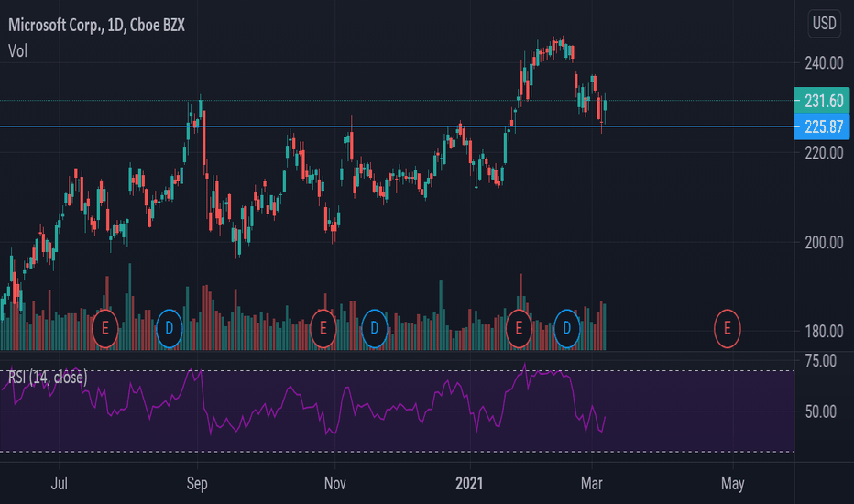The height and width of the screenshot is (504, 854).
Task: Click the 75.00 RSI axis label
Action: point(821,361)
